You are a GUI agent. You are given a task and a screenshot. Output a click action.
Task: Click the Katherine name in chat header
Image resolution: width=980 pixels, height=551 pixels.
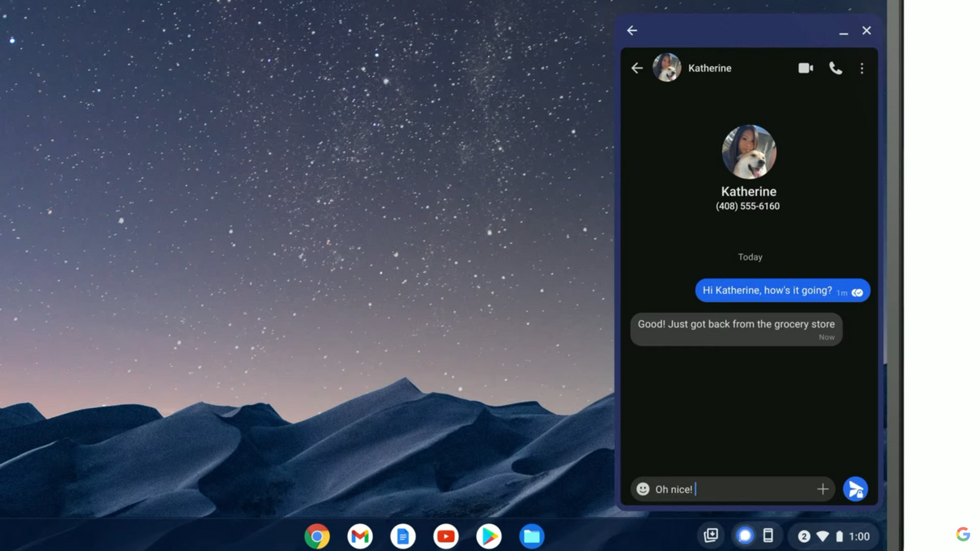(x=710, y=69)
